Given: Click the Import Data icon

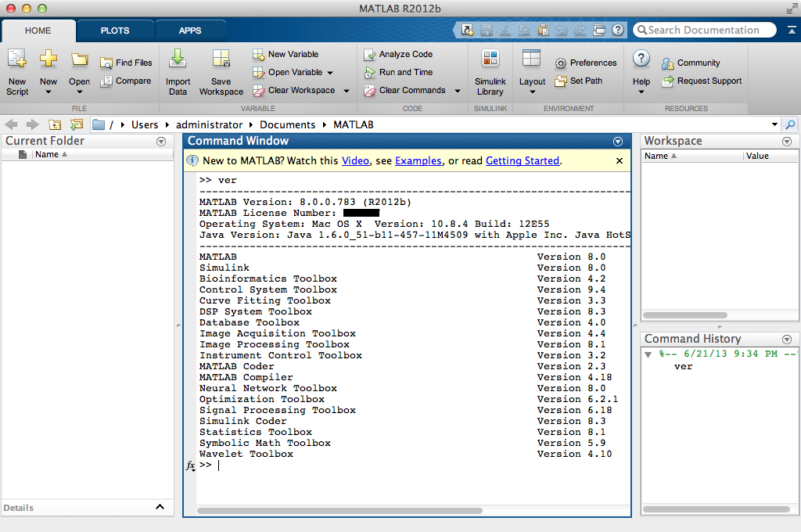Looking at the screenshot, I should pyautogui.click(x=178, y=59).
